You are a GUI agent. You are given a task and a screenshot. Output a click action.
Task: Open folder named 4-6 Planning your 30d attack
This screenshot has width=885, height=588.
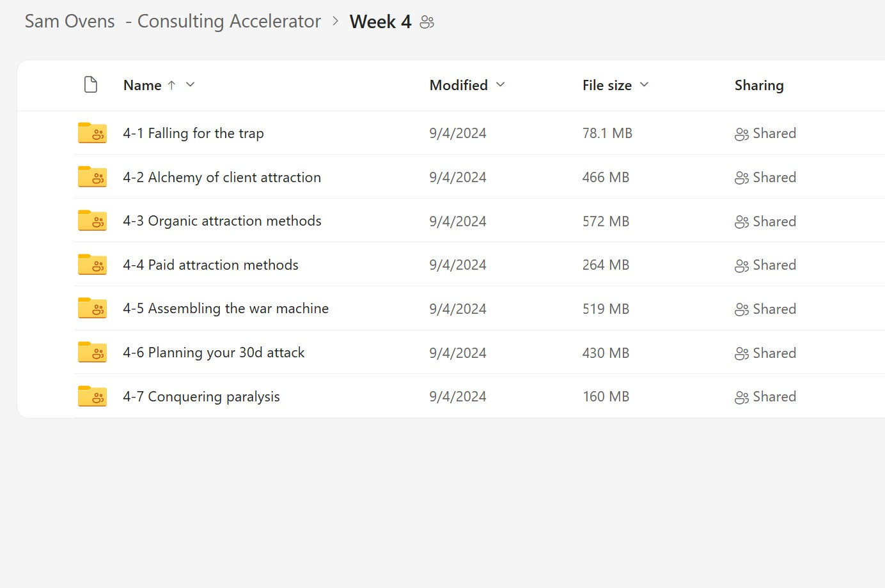point(214,352)
